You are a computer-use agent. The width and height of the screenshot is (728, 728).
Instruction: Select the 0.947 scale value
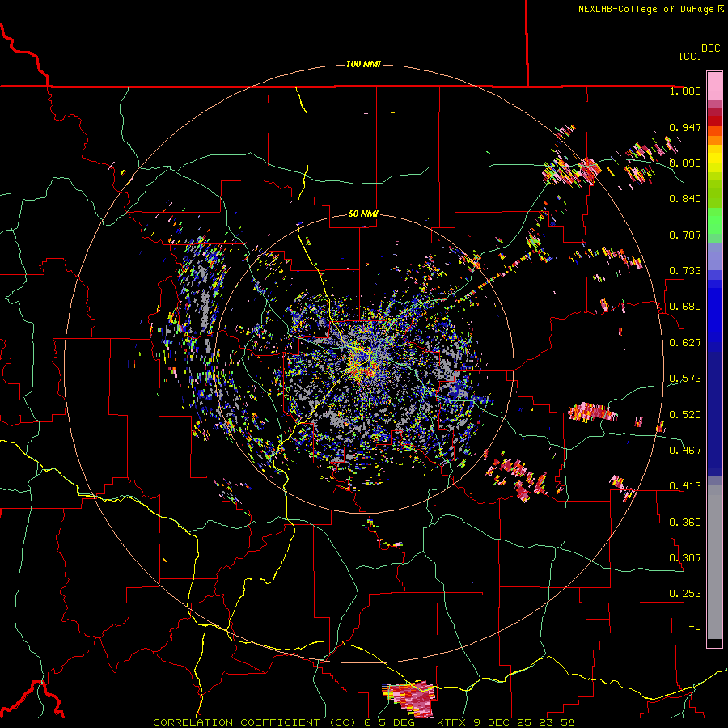(x=685, y=127)
